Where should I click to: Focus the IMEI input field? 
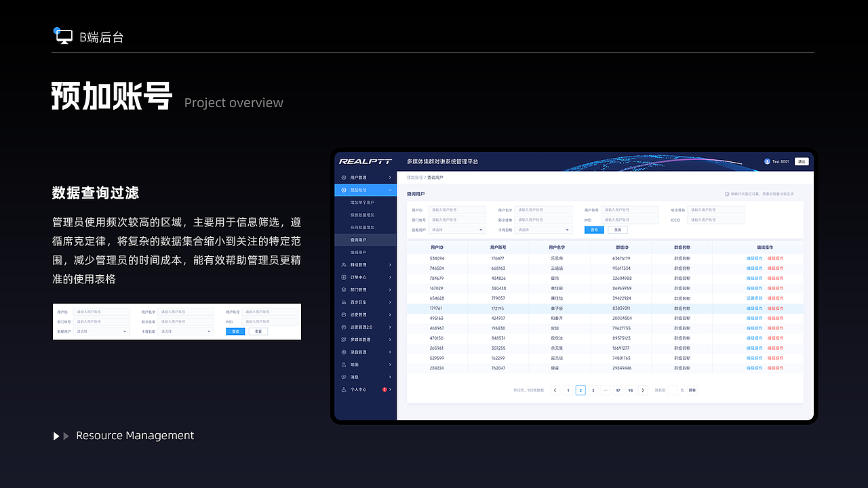(x=630, y=220)
